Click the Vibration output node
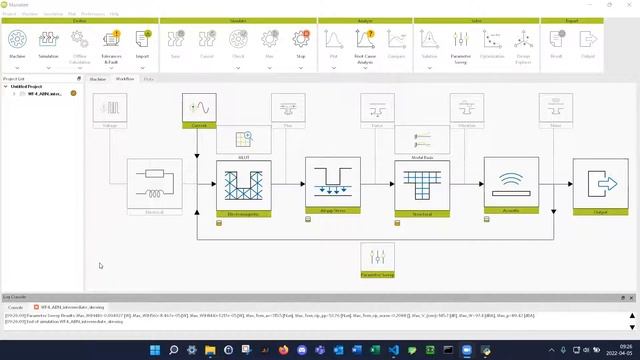This screenshot has width=640, height=360. pyautogui.click(x=467, y=111)
